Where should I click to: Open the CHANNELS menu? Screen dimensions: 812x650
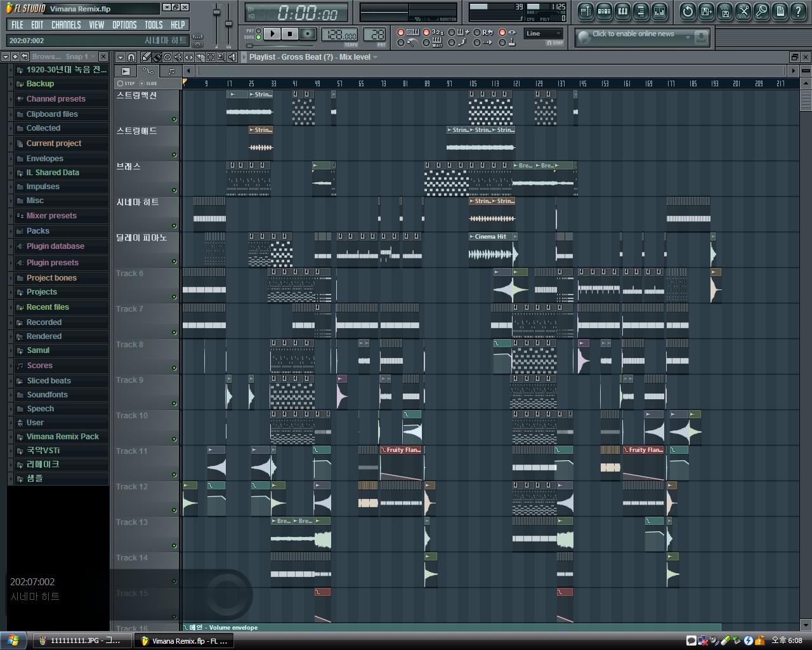coord(66,25)
